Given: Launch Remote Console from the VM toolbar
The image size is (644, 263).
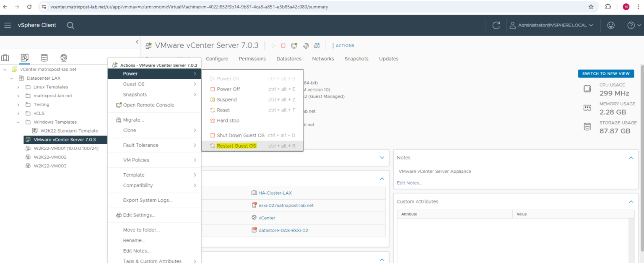Looking at the screenshot, I should click(294, 45).
